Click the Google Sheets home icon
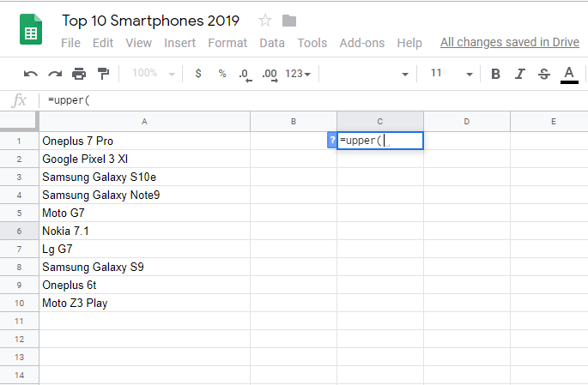The height and width of the screenshot is (385, 588). click(x=31, y=30)
